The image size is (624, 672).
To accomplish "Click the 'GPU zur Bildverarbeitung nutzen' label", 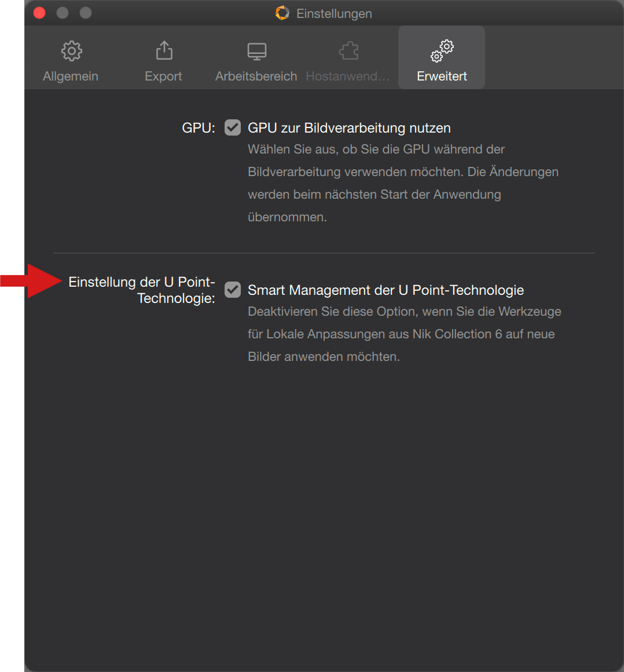I will click(x=349, y=127).
